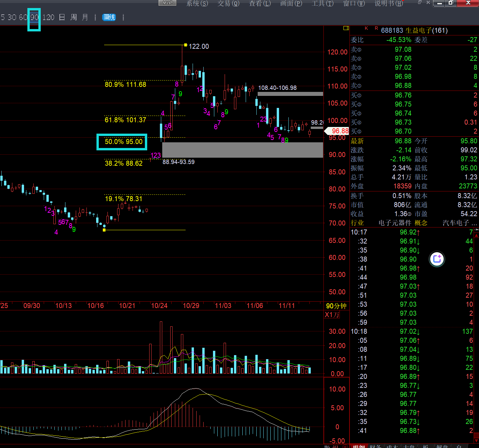Restore the inner chart window icon
This screenshot has width=479, height=448.
tap(420, 2)
